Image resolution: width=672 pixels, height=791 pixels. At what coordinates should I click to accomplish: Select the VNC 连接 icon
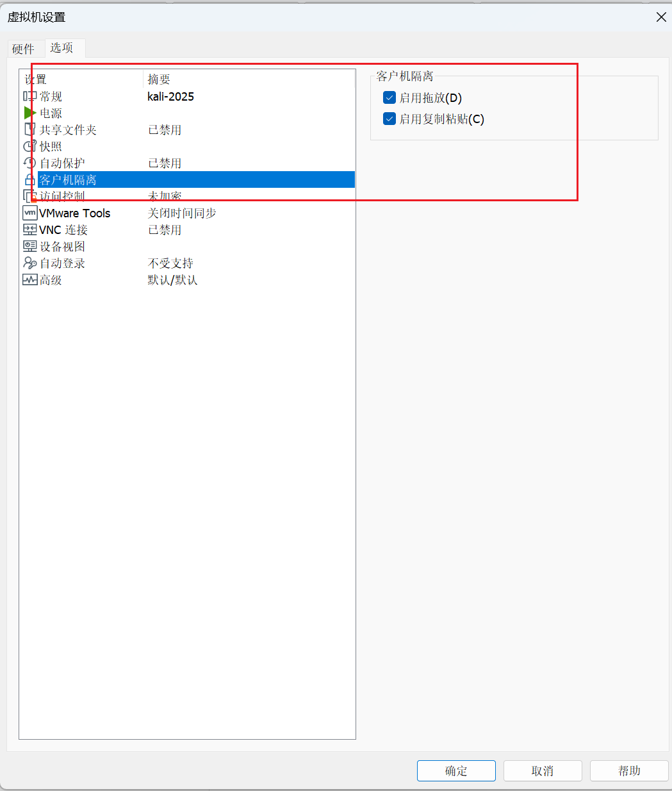pyautogui.click(x=30, y=229)
